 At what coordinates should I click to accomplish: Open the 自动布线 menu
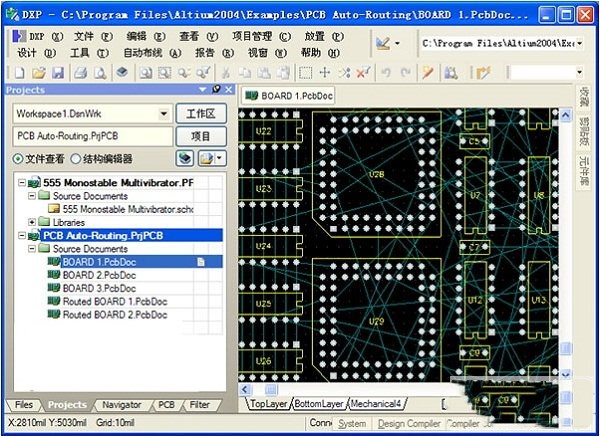click(x=141, y=52)
